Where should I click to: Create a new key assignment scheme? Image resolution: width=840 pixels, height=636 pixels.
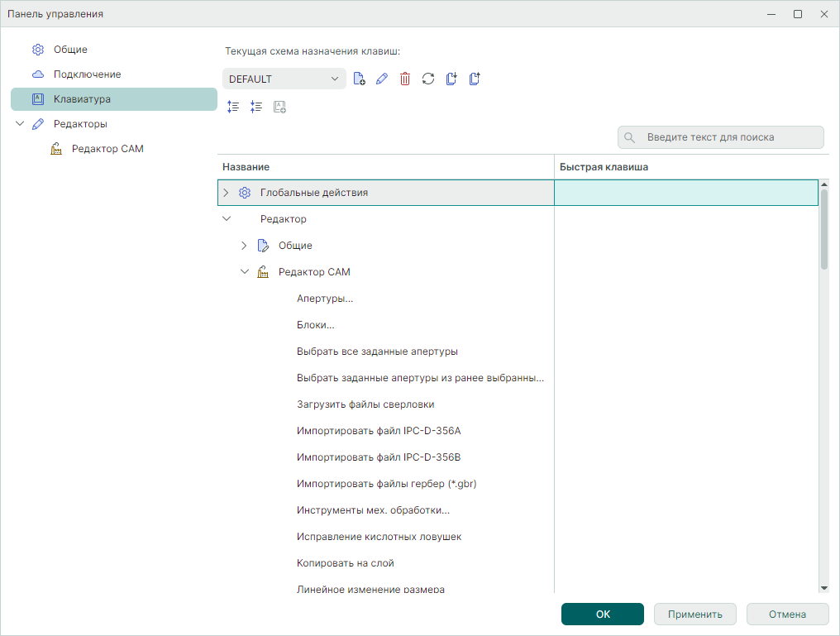[359, 79]
